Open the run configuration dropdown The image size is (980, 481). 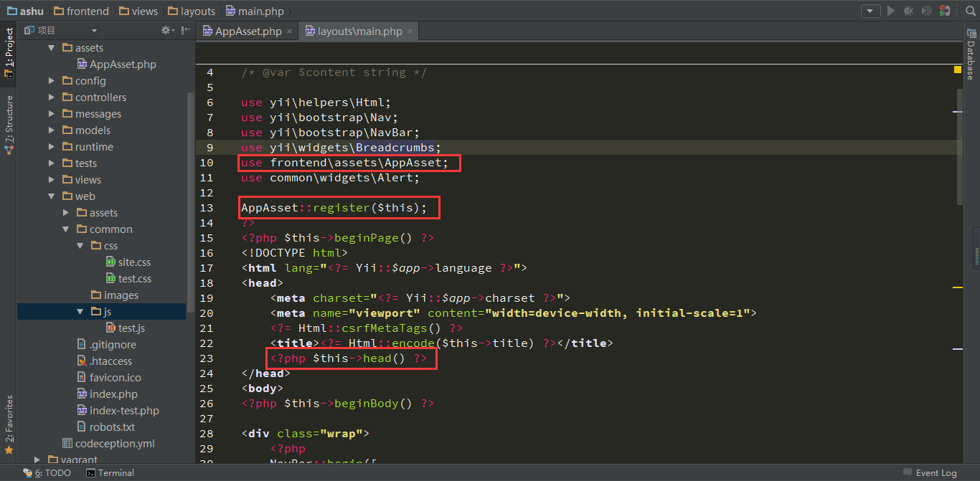coord(870,11)
